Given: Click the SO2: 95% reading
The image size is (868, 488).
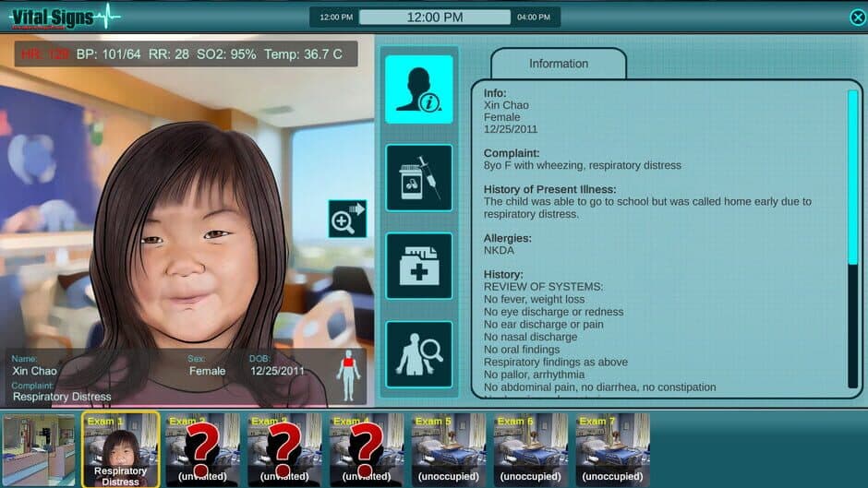Looking at the screenshot, I should point(226,54).
